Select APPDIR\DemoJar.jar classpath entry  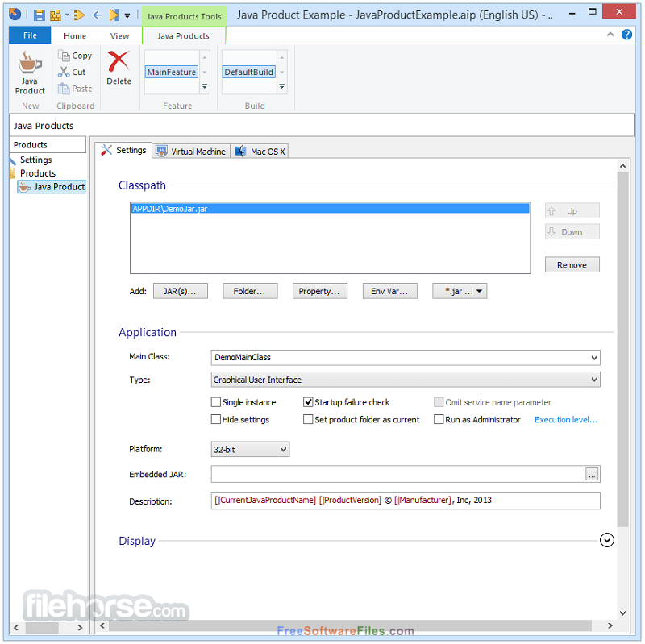(330, 209)
